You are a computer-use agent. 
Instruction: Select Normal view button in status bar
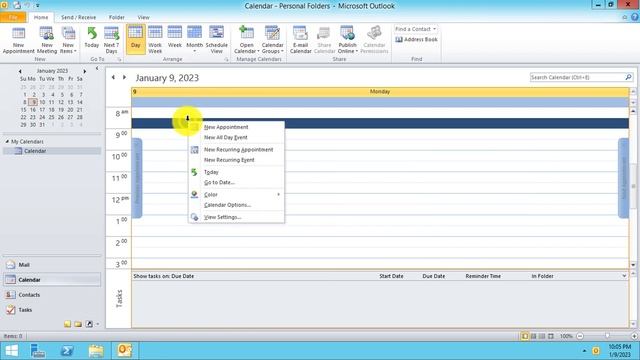(525, 336)
